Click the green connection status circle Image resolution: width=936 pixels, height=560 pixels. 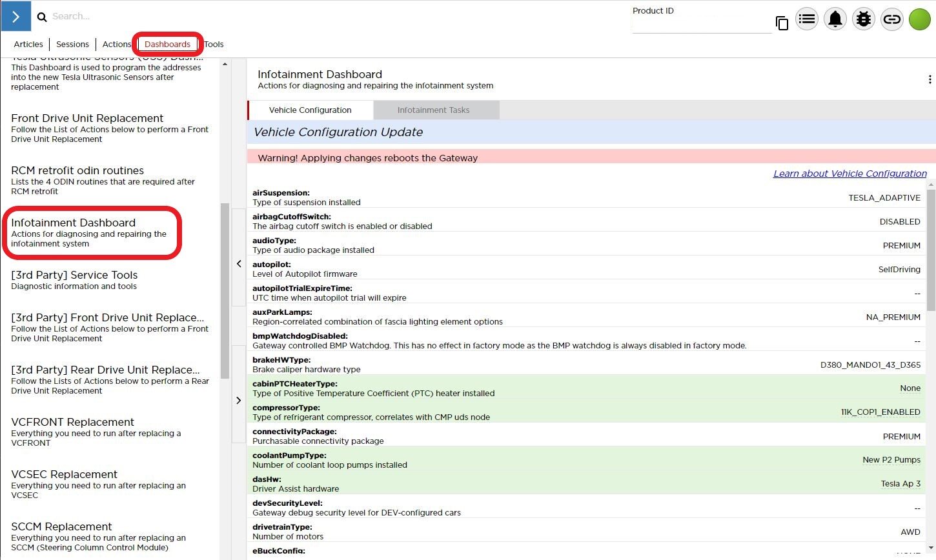tap(919, 19)
